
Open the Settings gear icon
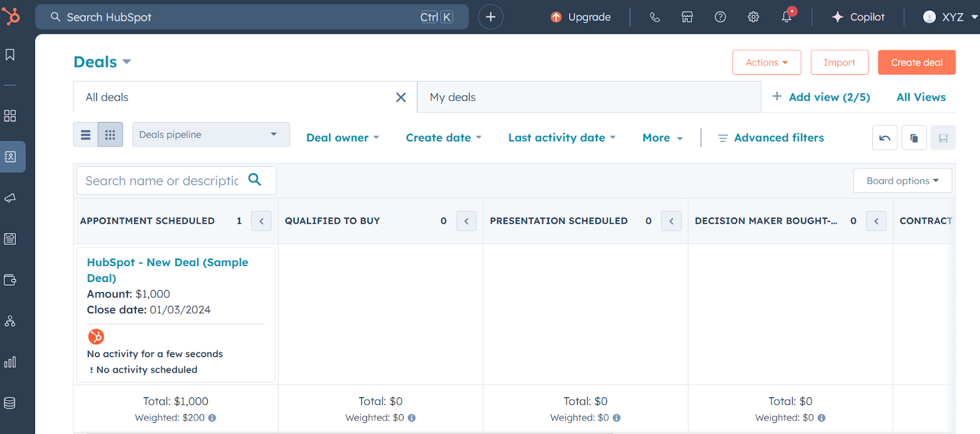pyautogui.click(x=753, y=17)
